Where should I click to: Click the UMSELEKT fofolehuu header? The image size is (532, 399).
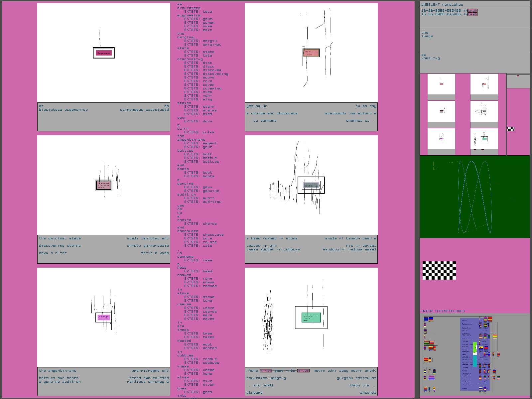click(442, 5)
